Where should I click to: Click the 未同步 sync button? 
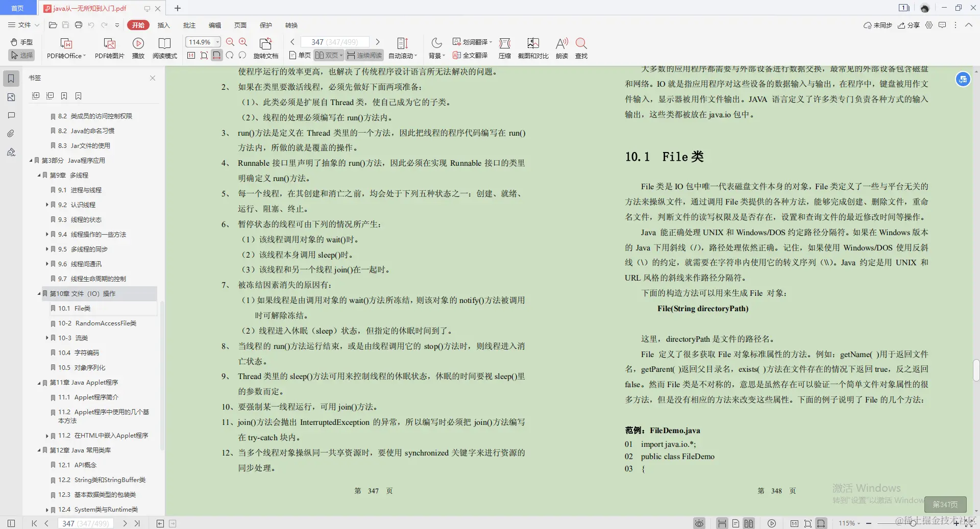point(877,25)
